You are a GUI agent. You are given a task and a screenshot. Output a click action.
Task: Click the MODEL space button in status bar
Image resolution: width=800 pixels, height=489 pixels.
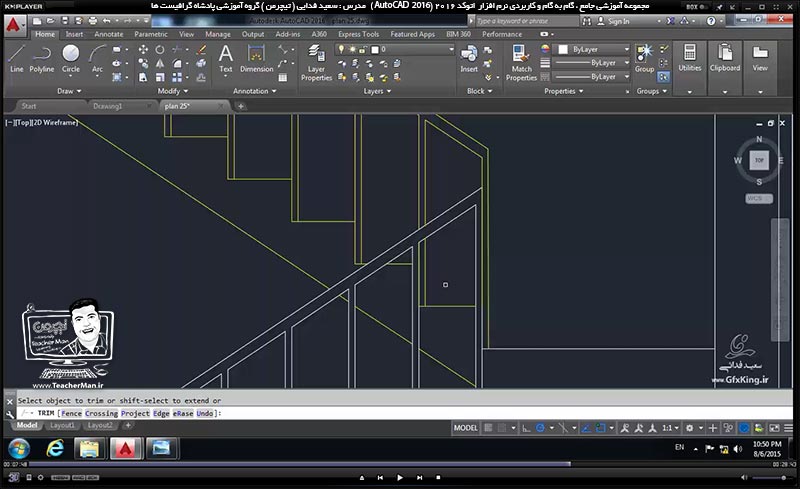click(465, 428)
